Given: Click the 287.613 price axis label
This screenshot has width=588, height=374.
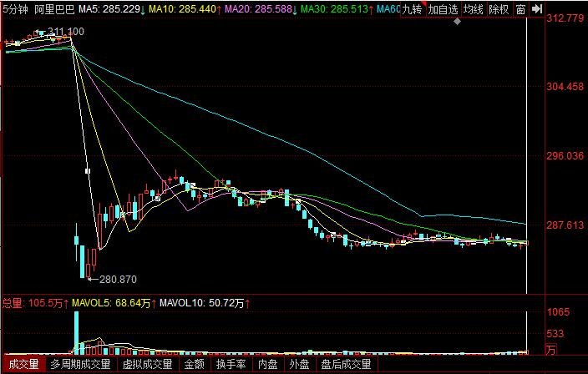Looking at the screenshot, I should coord(565,225).
